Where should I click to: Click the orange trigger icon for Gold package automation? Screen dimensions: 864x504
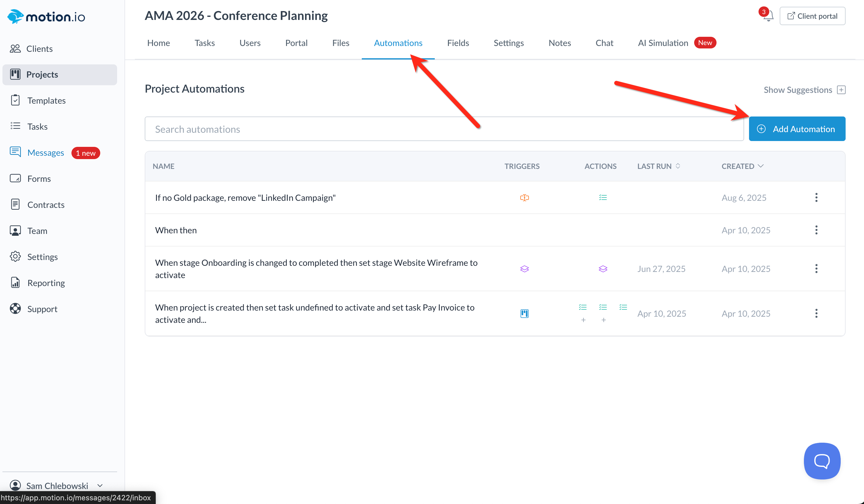point(524,197)
